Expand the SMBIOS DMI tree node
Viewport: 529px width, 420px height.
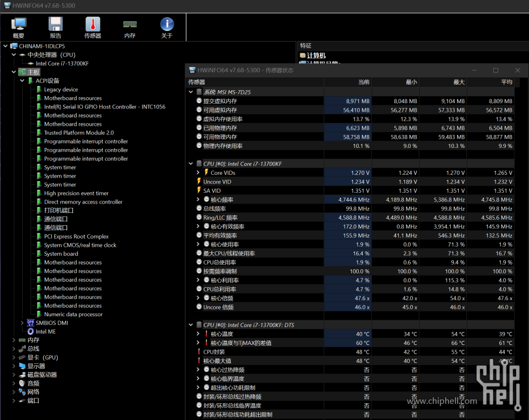point(22,323)
